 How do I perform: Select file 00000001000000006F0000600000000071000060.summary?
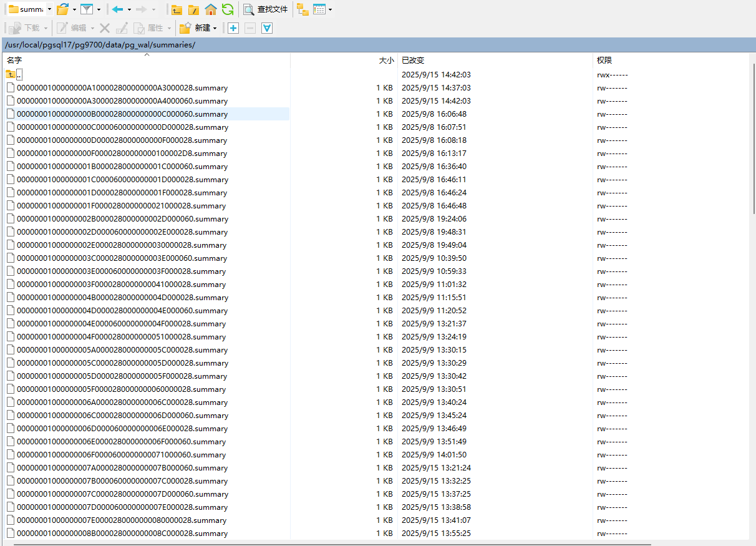[122, 455]
